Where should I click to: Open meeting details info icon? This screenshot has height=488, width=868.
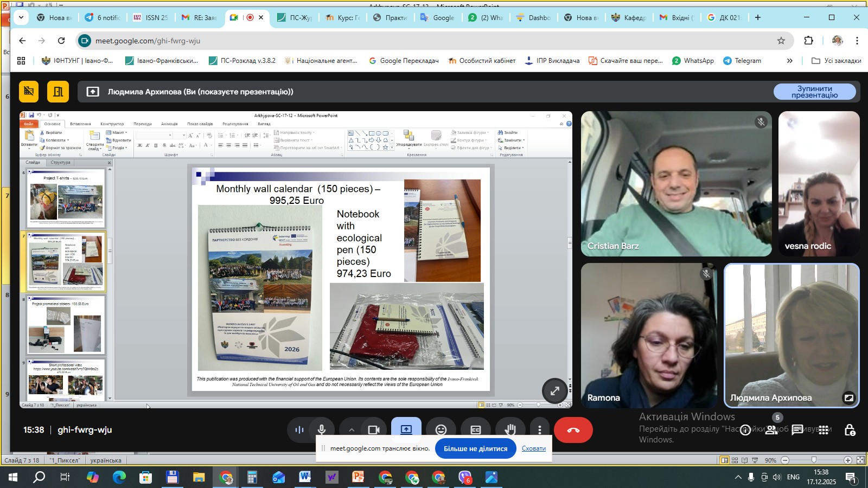click(x=745, y=430)
